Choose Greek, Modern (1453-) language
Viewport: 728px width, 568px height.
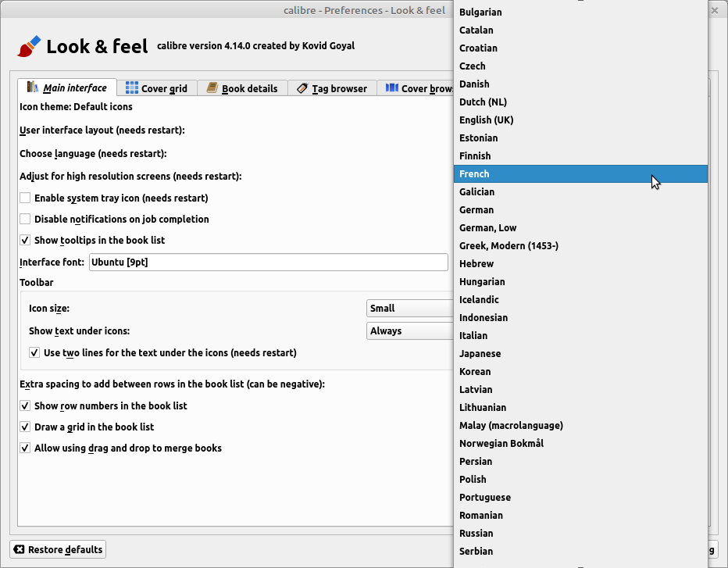click(580, 245)
